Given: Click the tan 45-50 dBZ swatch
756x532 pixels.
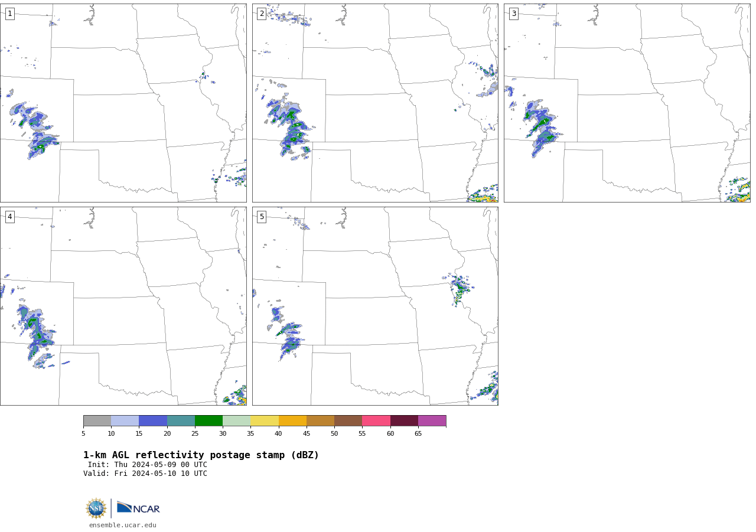Looking at the screenshot, I should point(320,420).
